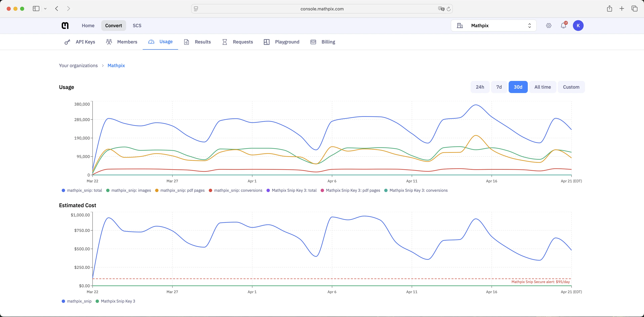Viewport: 644px width, 317px height.
Task: Switch to the SCS tab
Action: coord(137,26)
